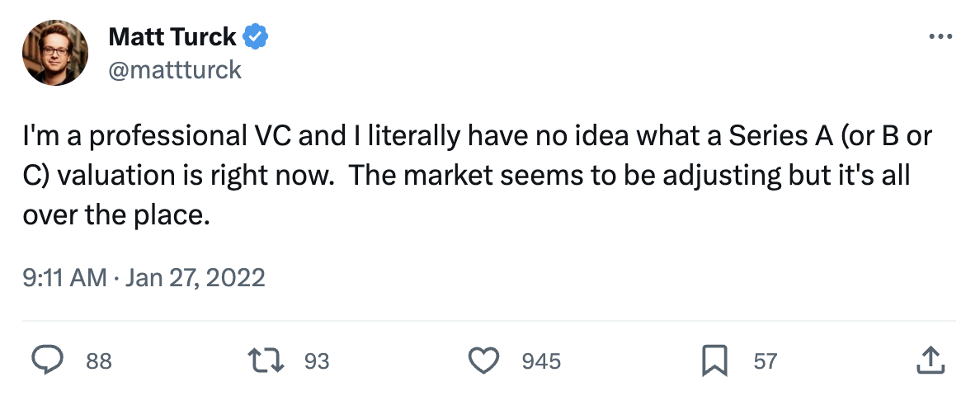The image size is (980, 396).
Task: Click the 88 replies count
Action: pyautogui.click(x=99, y=361)
